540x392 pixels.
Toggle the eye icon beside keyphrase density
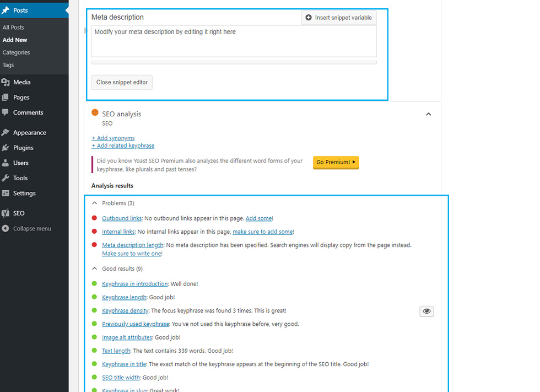click(x=426, y=311)
